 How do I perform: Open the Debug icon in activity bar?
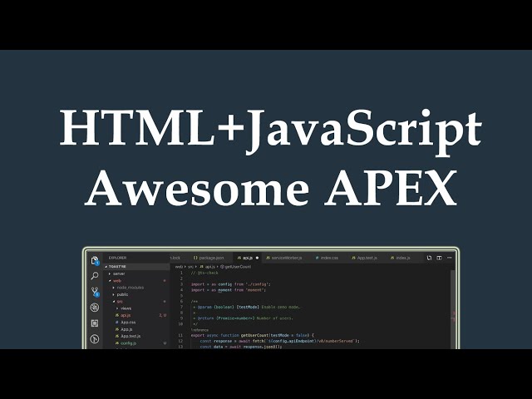click(95, 308)
